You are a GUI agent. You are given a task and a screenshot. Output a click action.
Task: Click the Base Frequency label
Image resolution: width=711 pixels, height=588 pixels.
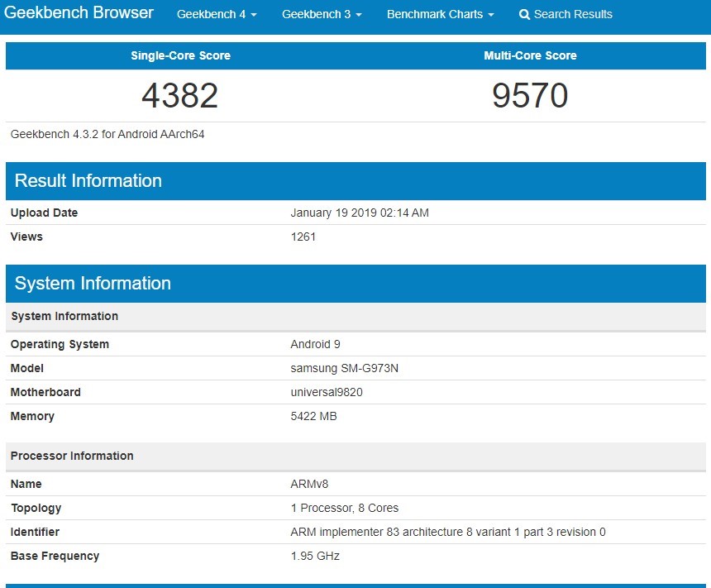click(x=55, y=556)
